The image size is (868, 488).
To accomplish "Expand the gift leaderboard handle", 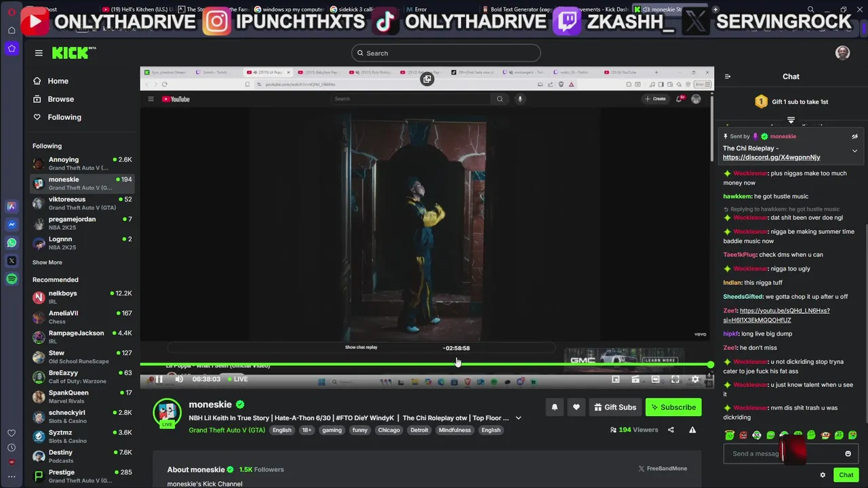I will pos(791,120).
